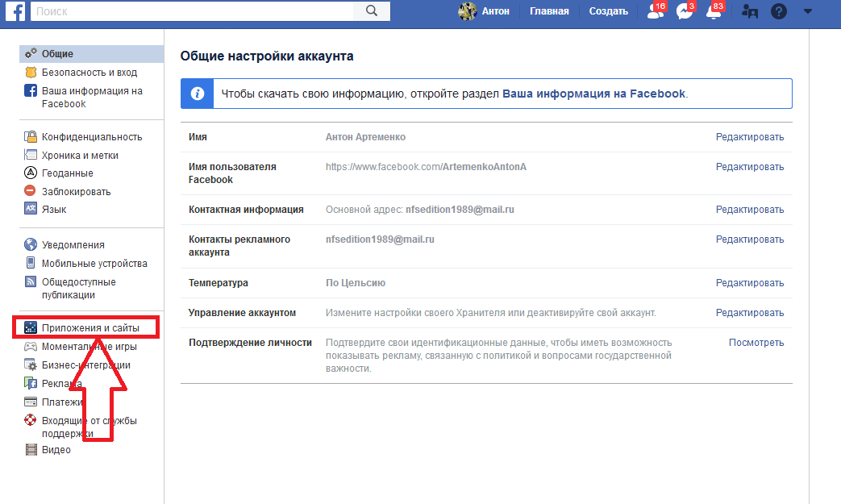Follow Ваша информация на Facebook banner link

click(x=593, y=94)
